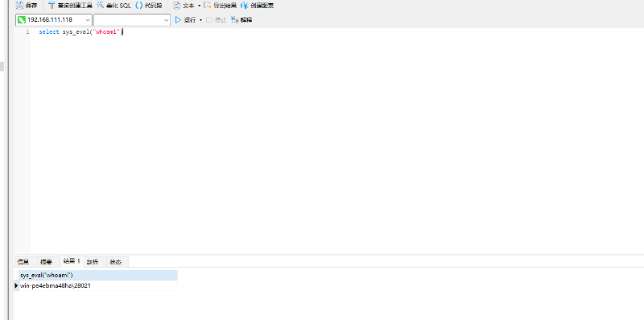The image size is (644, 320).
Task: Expand the 192.168.111.118 connection dropdown
Action: [x=89, y=19]
